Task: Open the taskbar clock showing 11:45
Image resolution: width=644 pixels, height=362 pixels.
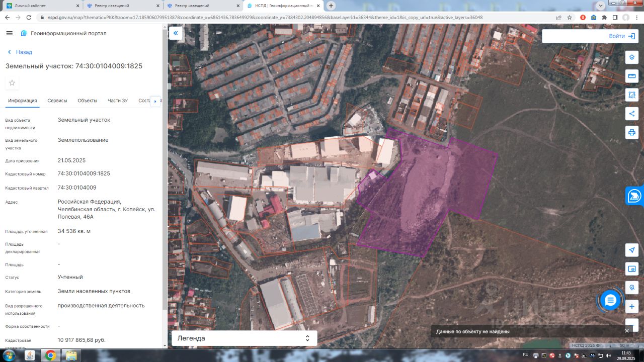Action: pos(626,355)
